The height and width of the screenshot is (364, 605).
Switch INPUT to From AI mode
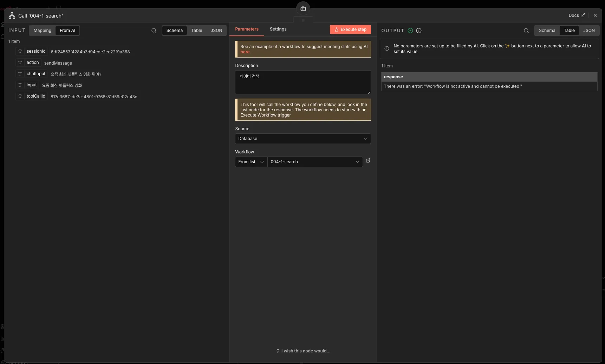(x=67, y=31)
